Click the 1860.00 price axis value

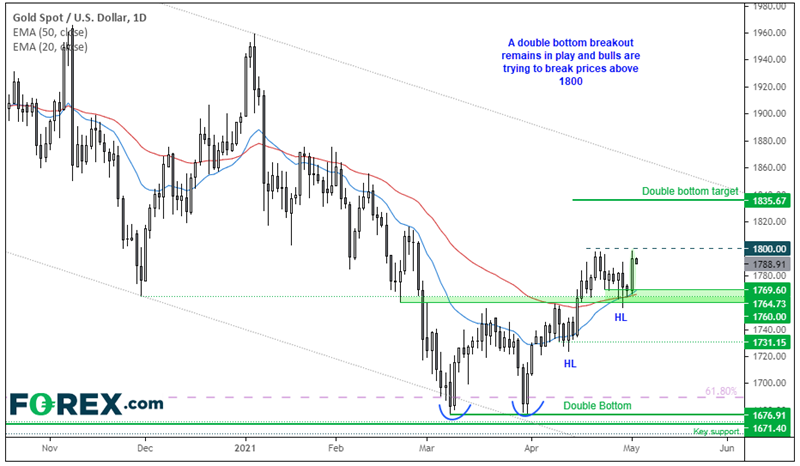[x=770, y=167]
